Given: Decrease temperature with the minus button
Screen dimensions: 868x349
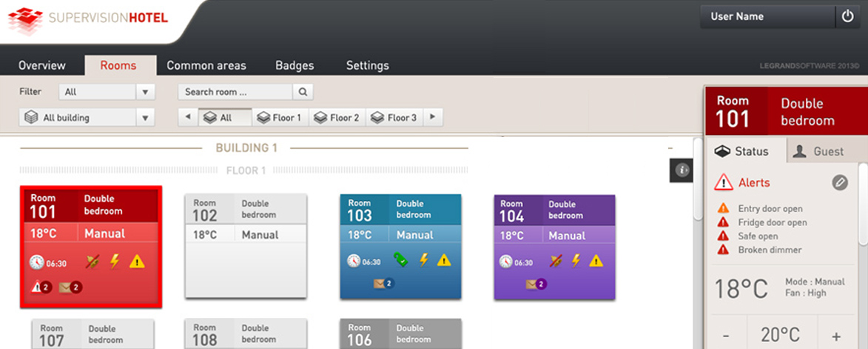Looking at the screenshot, I should click(x=726, y=336).
